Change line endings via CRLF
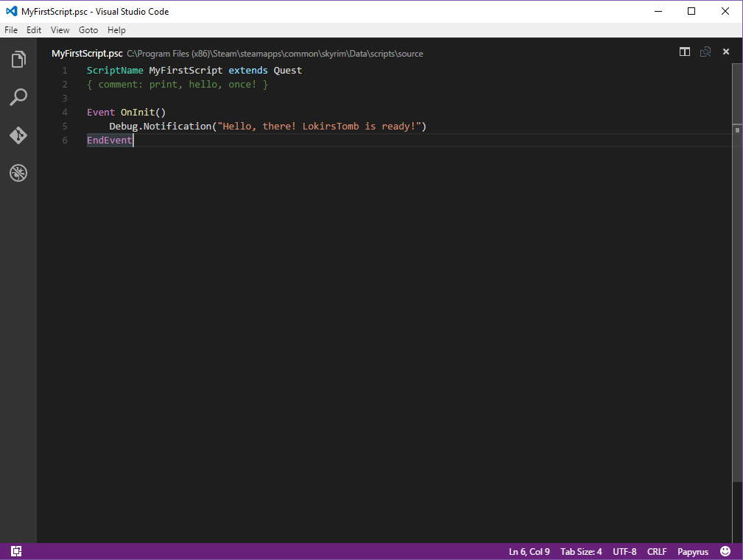This screenshot has height=560, width=743. [657, 551]
